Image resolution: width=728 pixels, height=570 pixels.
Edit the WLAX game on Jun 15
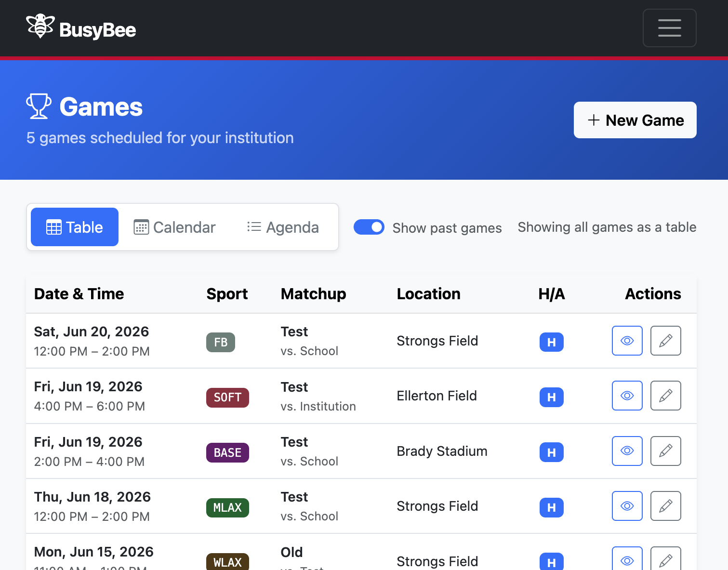coord(665,559)
